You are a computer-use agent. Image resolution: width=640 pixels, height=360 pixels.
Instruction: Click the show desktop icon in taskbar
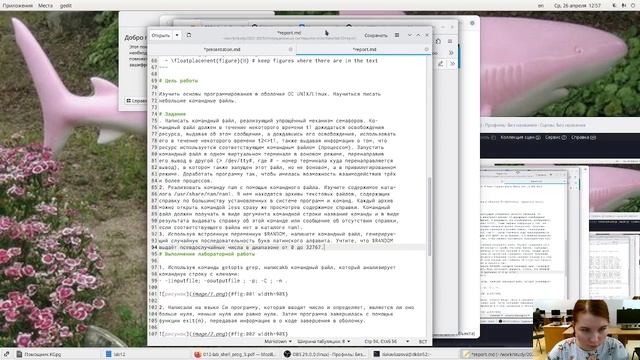(7, 354)
